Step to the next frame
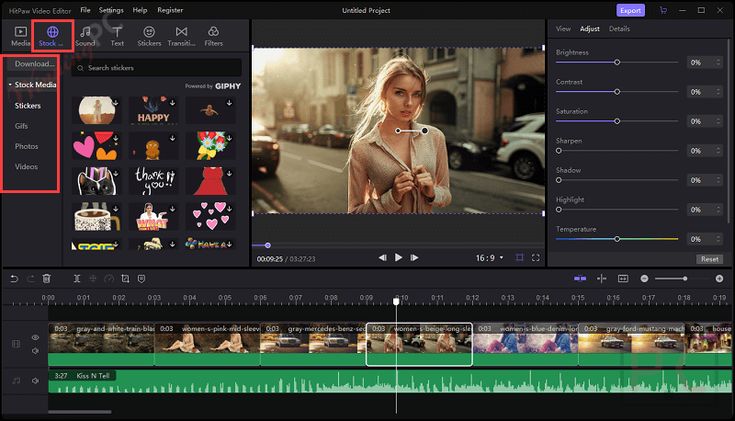The height and width of the screenshot is (421, 735). coord(414,257)
